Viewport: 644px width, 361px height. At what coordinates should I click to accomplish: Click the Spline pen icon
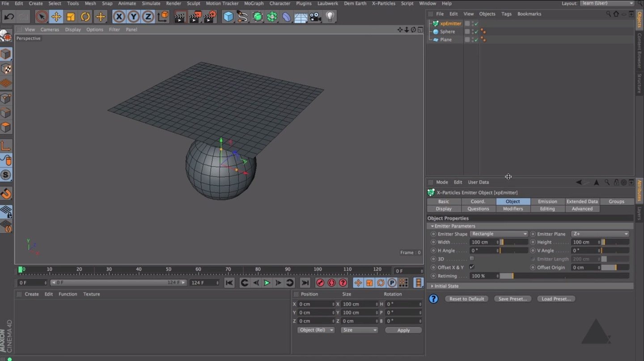[243, 17]
